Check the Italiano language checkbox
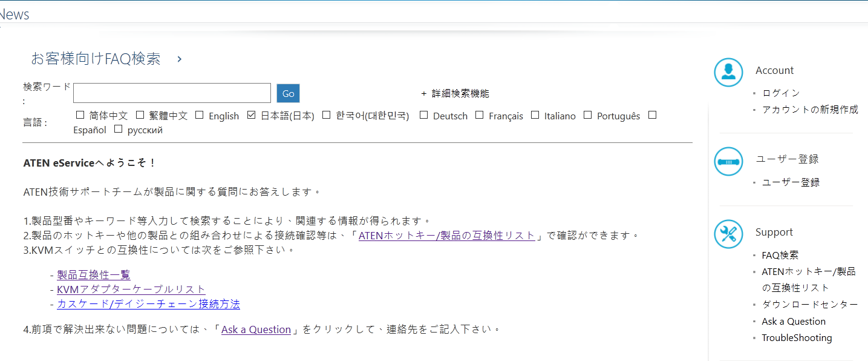868x361 pixels. [535, 114]
